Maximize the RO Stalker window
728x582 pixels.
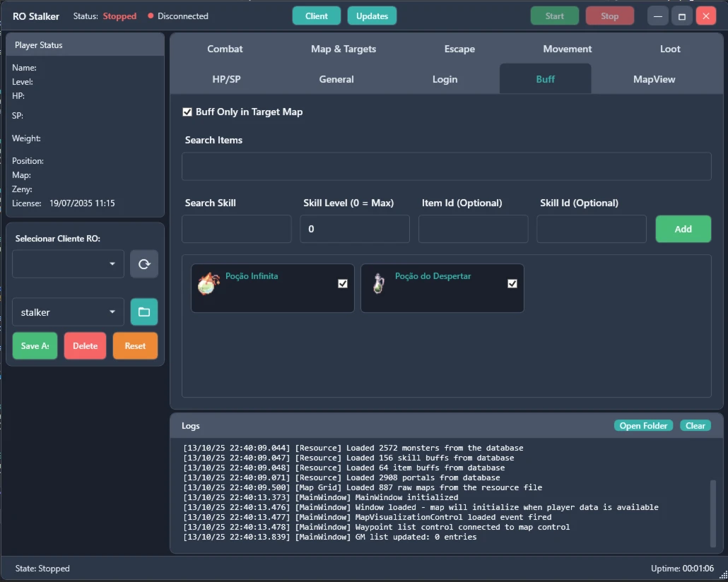coord(682,16)
